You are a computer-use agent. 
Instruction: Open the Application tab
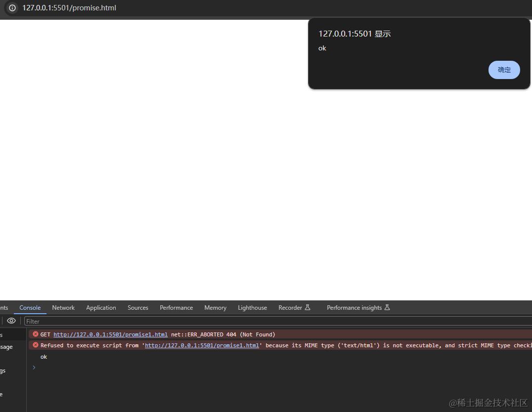(101, 308)
